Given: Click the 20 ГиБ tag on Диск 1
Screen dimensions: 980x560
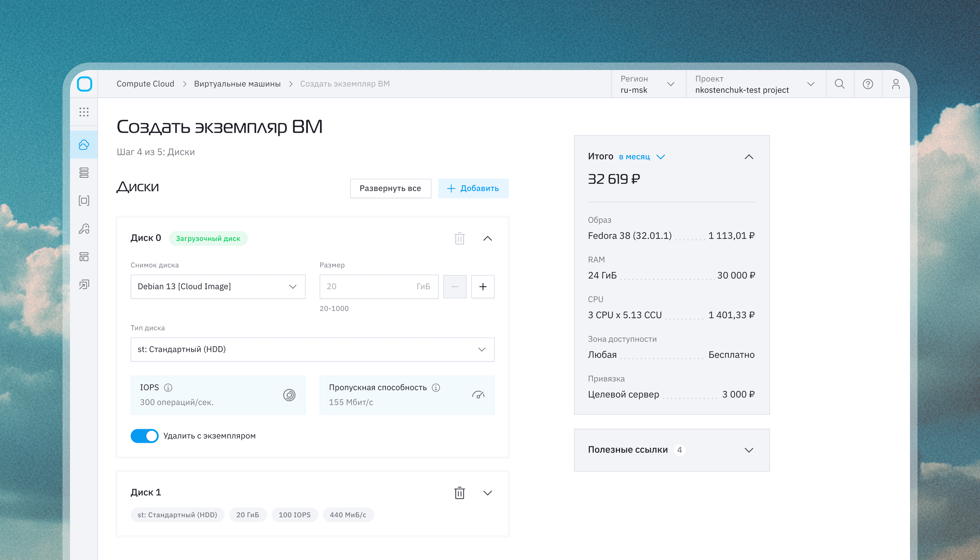Looking at the screenshot, I should [248, 515].
